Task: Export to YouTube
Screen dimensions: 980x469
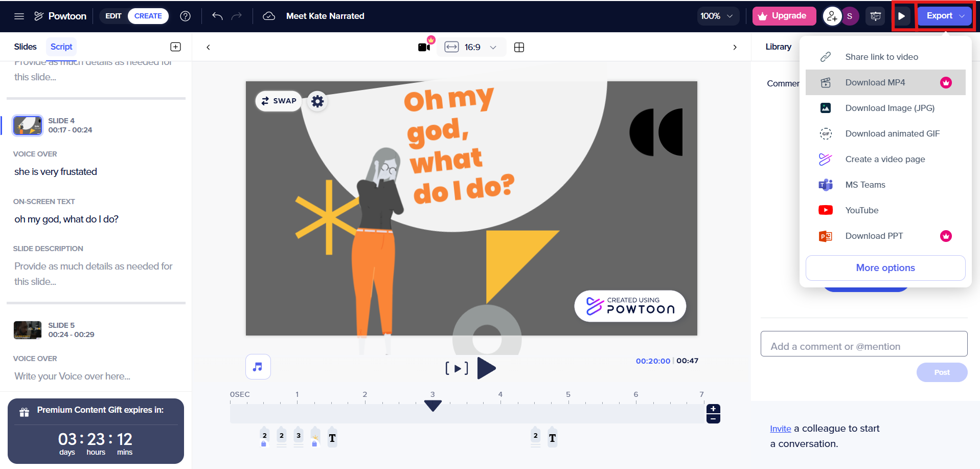Action: [885, 210]
